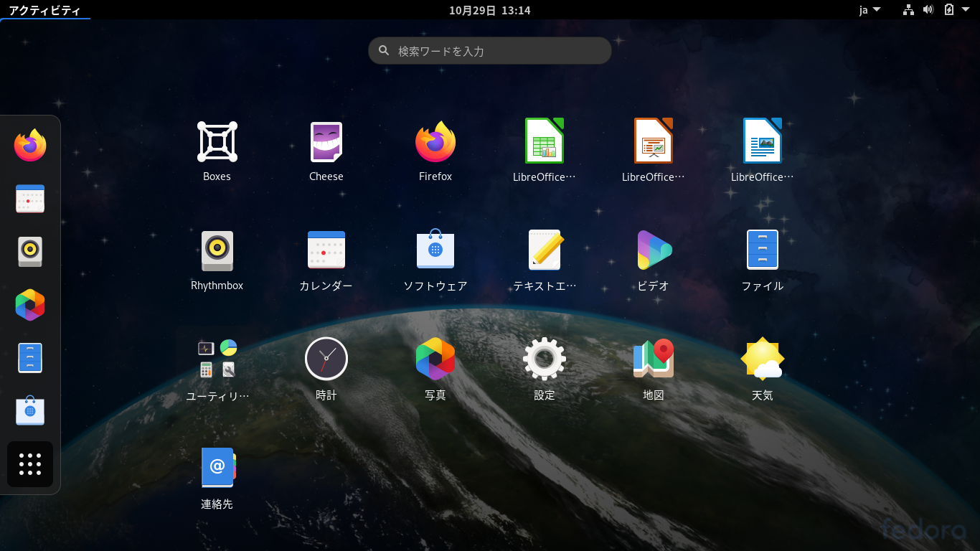980x551 pixels.
Task: Expand the ja input source dropdown
Action: [x=870, y=10]
